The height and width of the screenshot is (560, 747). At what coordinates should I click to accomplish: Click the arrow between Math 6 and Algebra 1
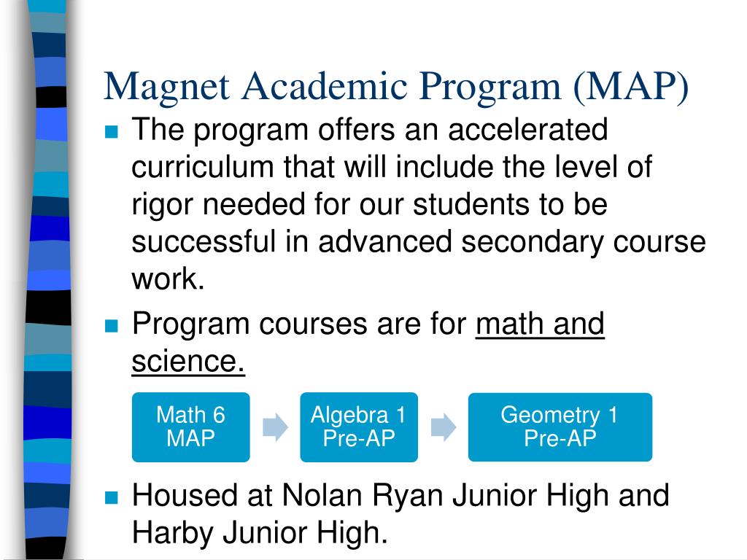pyautogui.click(x=275, y=427)
